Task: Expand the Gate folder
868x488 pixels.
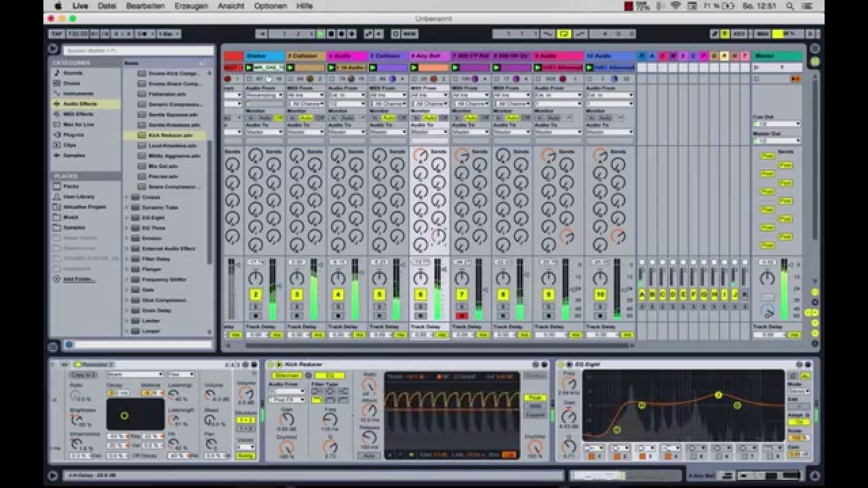Action: [x=127, y=289]
